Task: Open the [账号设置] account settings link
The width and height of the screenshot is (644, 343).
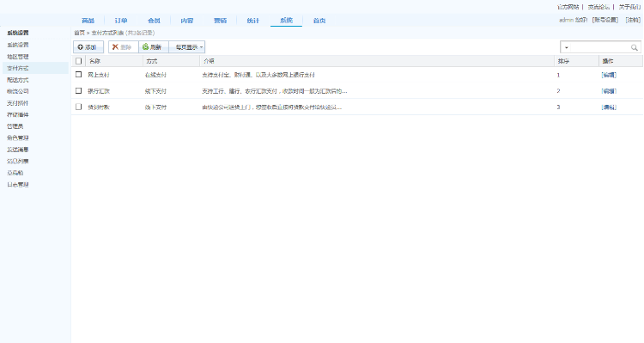Action: (605, 20)
